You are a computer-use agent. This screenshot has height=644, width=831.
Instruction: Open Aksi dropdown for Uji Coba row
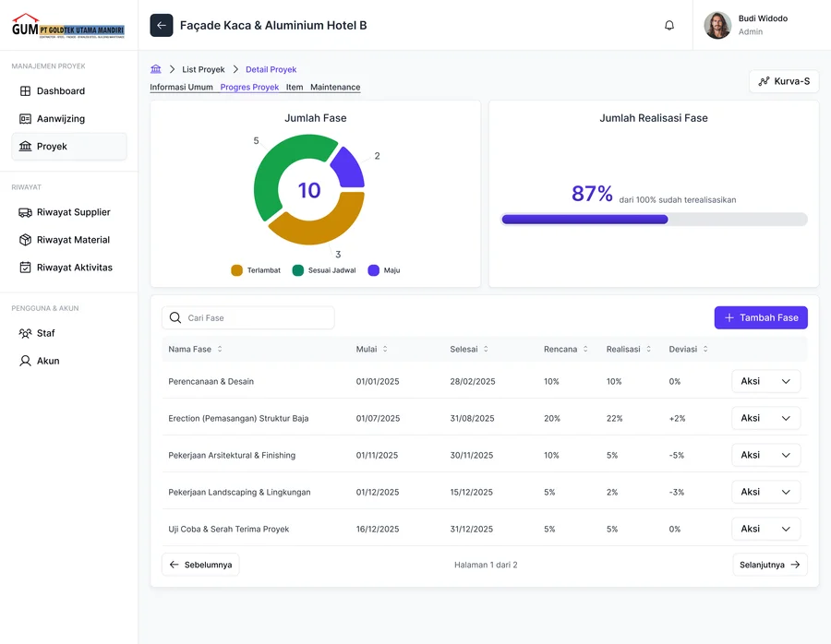pos(765,529)
